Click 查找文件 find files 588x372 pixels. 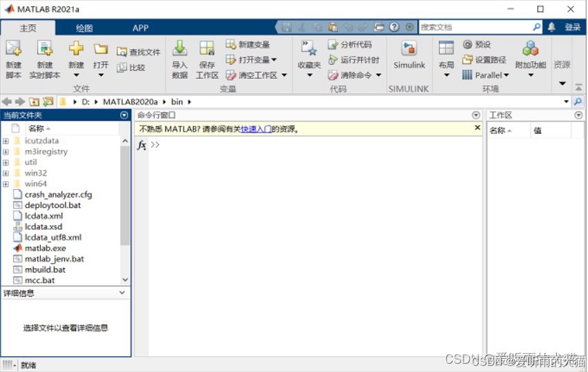(x=138, y=52)
